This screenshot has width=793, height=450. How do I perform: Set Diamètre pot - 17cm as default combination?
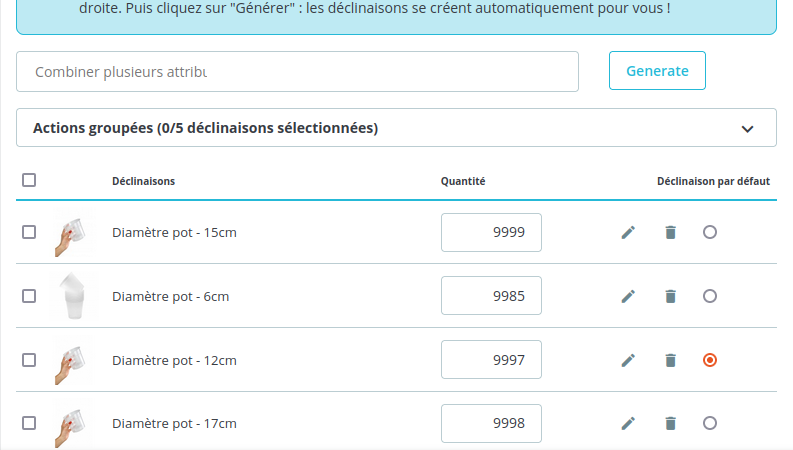coord(710,423)
